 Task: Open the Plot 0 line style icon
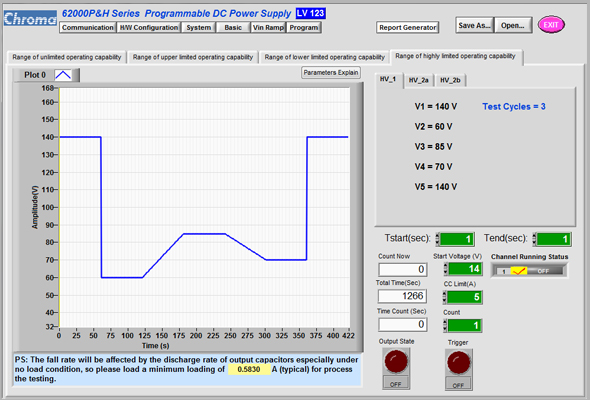coord(63,75)
